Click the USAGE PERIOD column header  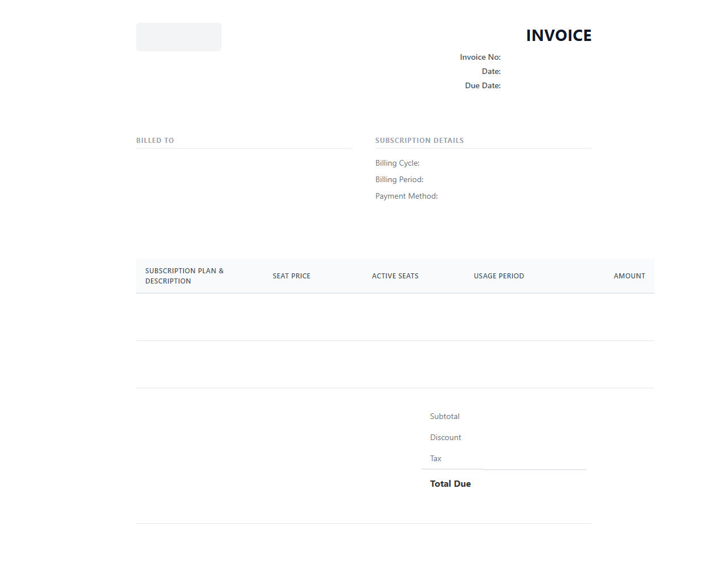click(x=499, y=276)
